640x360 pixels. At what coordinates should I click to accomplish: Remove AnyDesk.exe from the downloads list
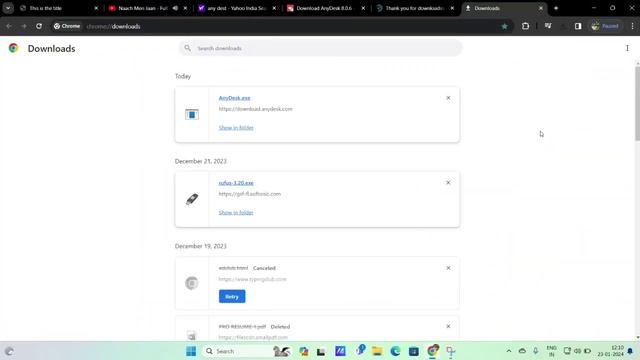448,98
